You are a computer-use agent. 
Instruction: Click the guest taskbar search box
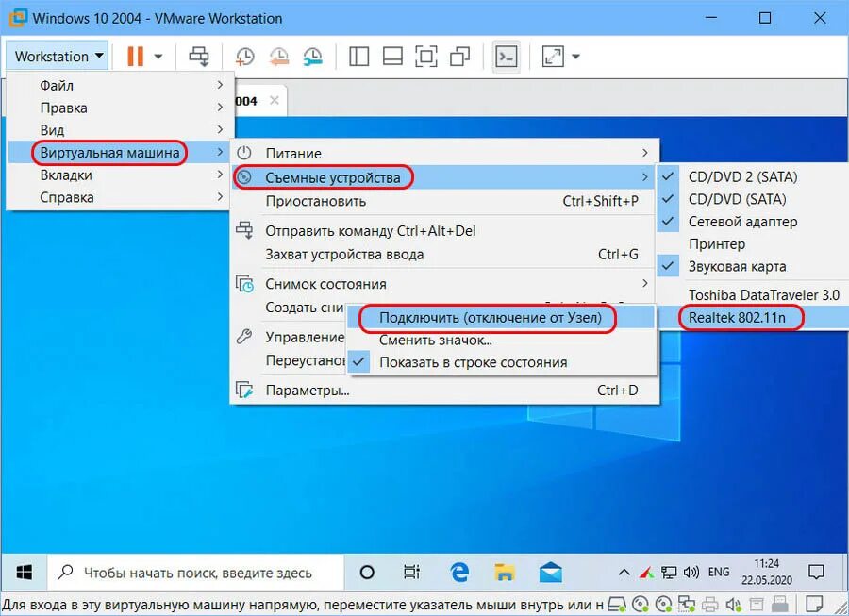196,573
